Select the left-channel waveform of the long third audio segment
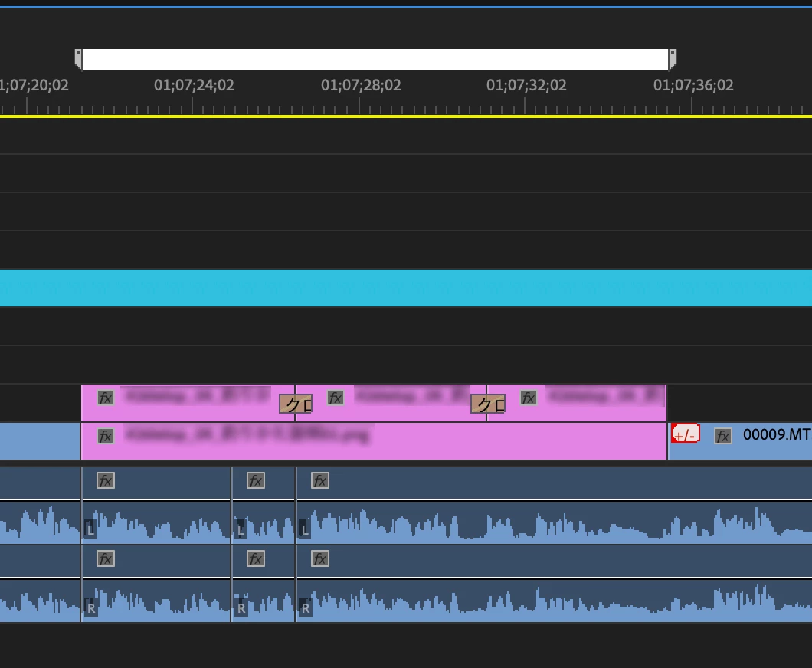 click(554, 522)
